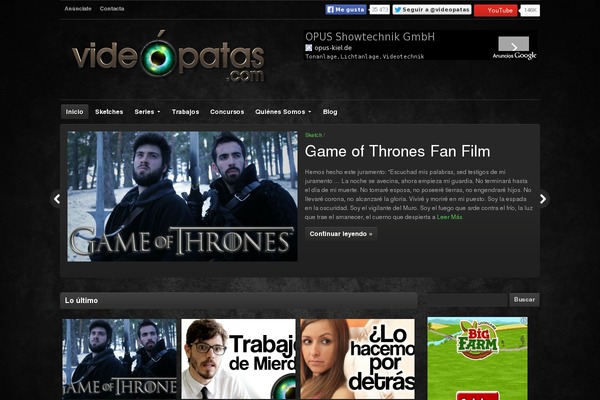Open the Anunciate link

pyautogui.click(x=78, y=8)
